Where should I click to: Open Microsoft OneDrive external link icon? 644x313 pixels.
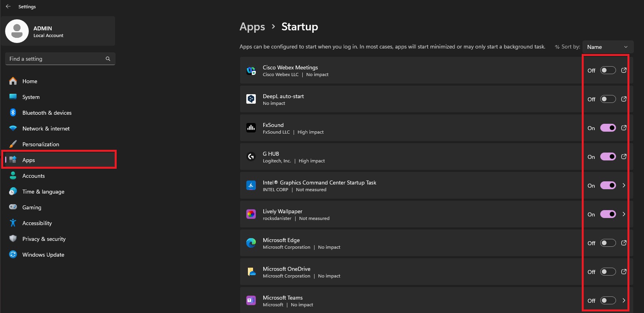(624, 272)
